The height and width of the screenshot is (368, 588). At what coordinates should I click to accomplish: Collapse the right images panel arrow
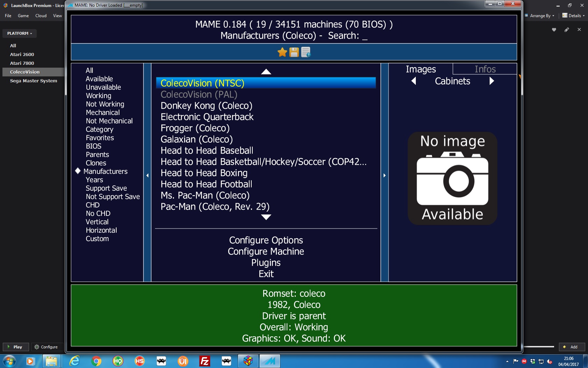tap(384, 175)
